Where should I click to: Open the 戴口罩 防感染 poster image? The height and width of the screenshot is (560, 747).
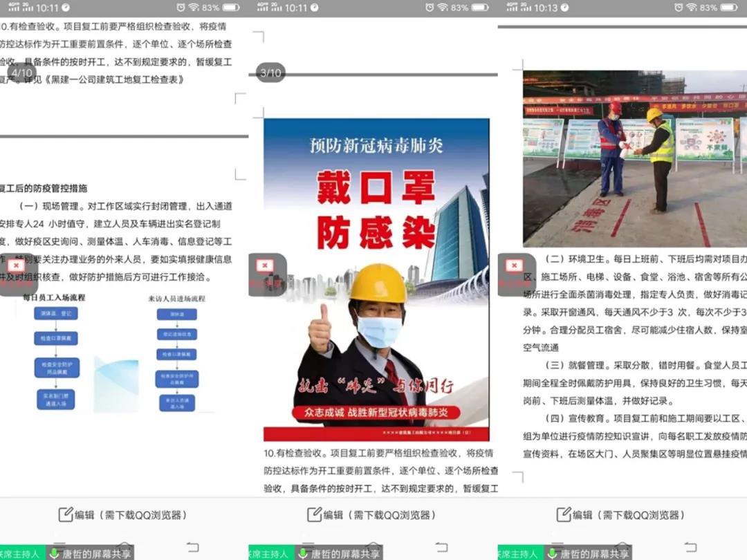click(376, 279)
